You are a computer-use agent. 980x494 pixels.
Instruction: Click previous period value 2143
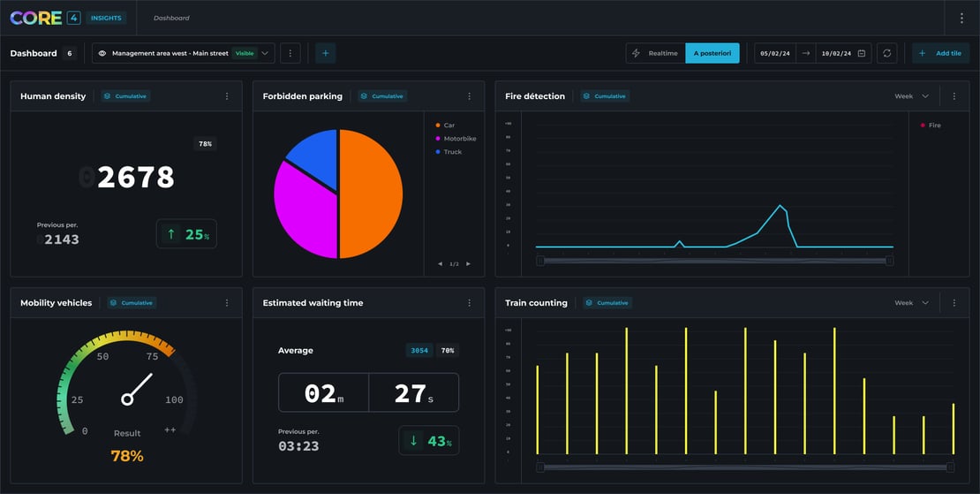61,239
